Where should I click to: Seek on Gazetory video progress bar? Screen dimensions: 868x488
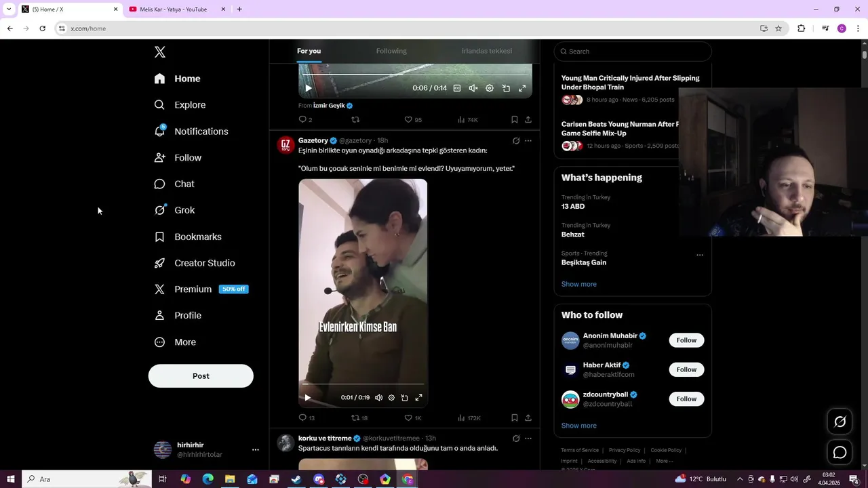(363, 384)
